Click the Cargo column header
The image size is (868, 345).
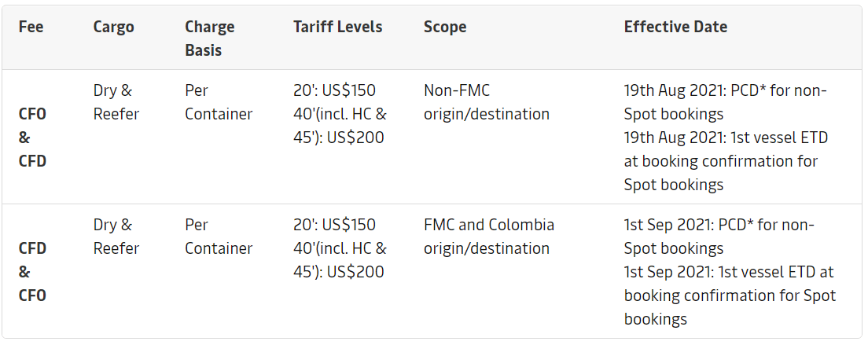pyautogui.click(x=113, y=27)
